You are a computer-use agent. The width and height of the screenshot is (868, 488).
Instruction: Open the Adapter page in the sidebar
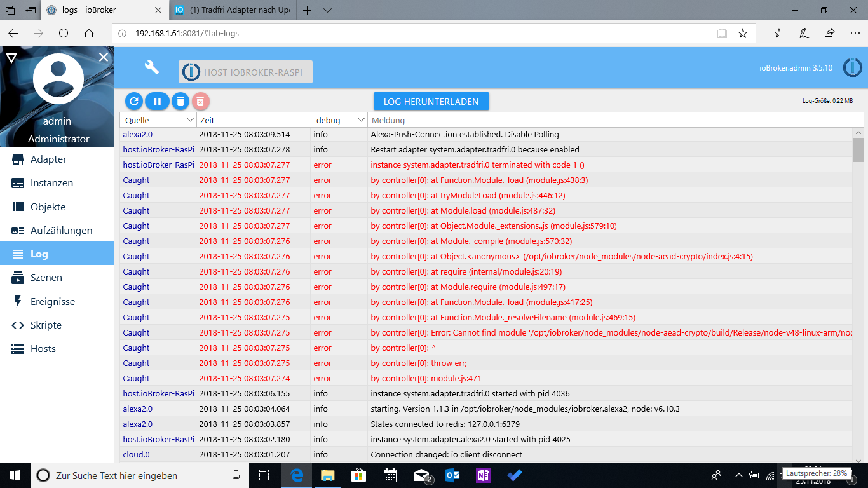tap(57, 159)
